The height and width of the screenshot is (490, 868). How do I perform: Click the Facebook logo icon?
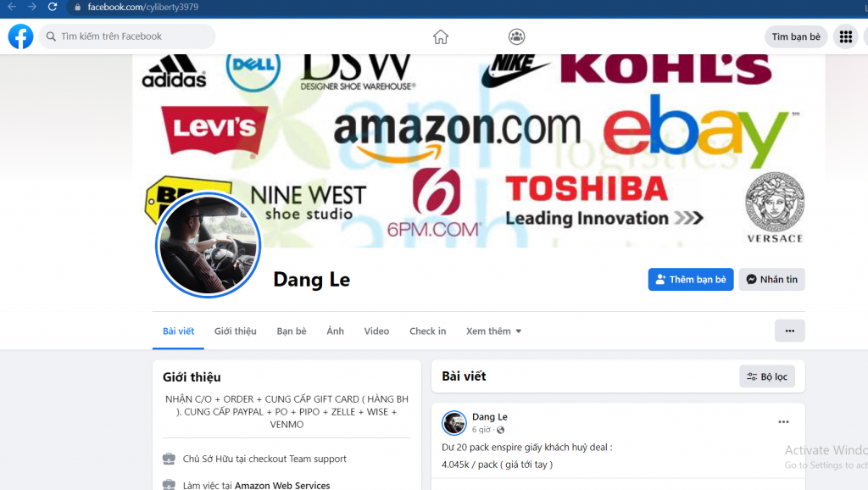(x=20, y=36)
